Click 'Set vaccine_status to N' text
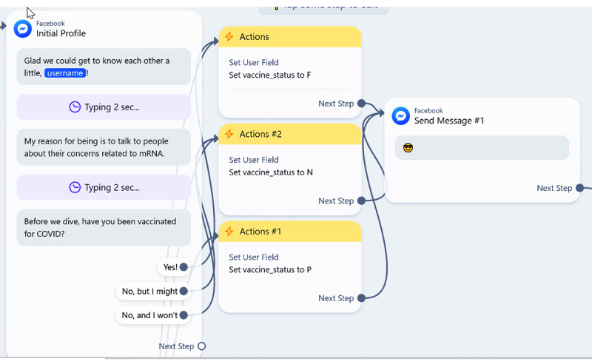Screen dimensions: 592x364 point(271,172)
